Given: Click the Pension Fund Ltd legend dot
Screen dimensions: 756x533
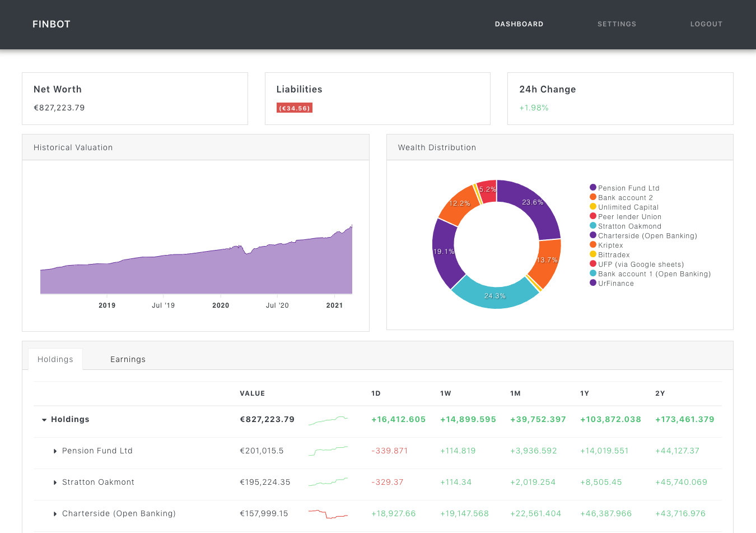Looking at the screenshot, I should tap(592, 188).
